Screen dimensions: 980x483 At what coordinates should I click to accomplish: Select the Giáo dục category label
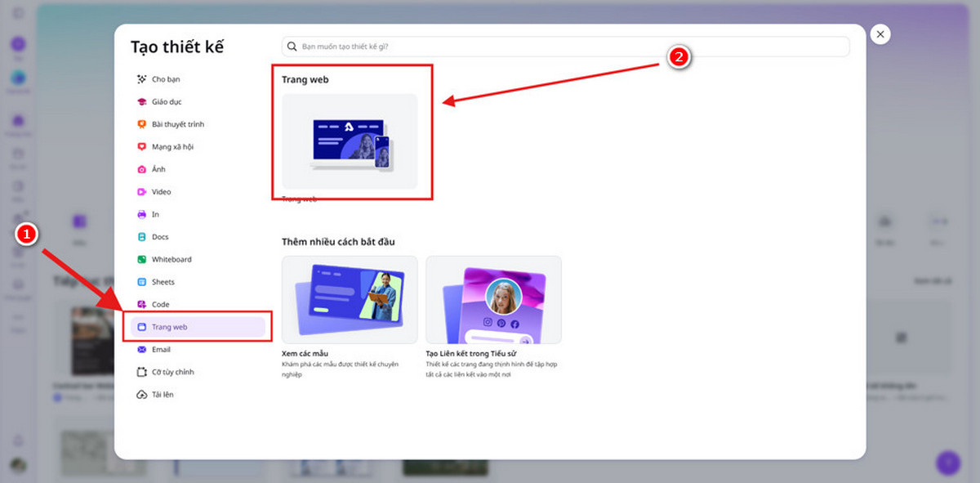(x=167, y=102)
